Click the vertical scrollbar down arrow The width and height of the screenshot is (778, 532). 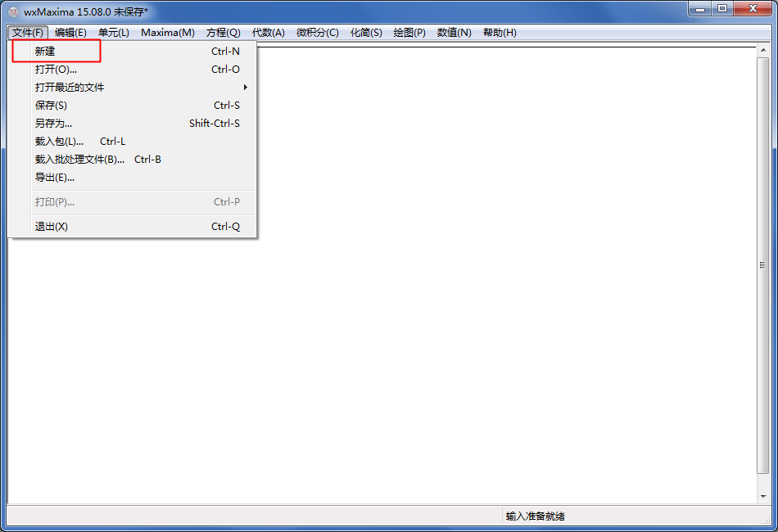(x=763, y=496)
